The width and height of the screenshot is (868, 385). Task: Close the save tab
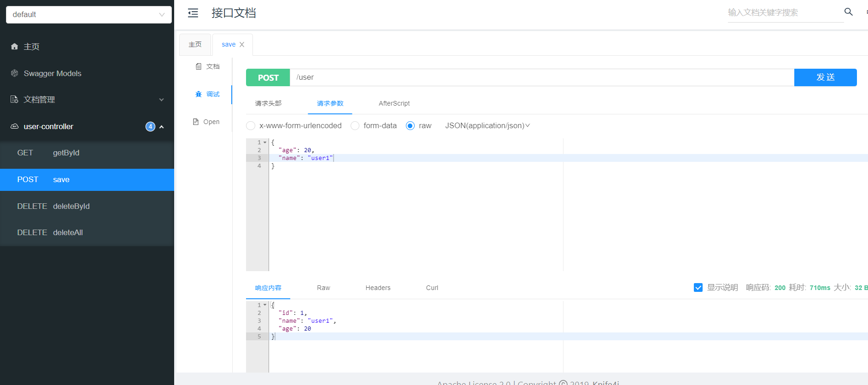242,45
